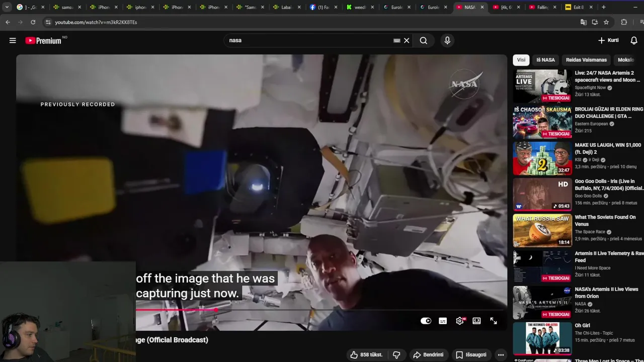Dislike the video

coord(396,355)
